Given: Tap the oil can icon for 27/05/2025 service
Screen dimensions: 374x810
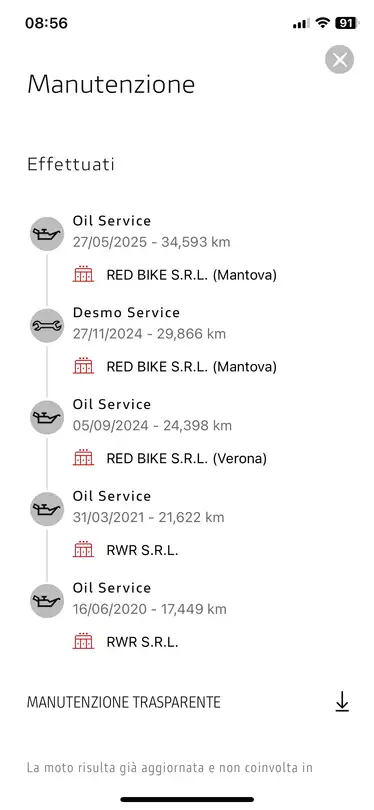Looking at the screenshot, I should [x=46, y=233].
